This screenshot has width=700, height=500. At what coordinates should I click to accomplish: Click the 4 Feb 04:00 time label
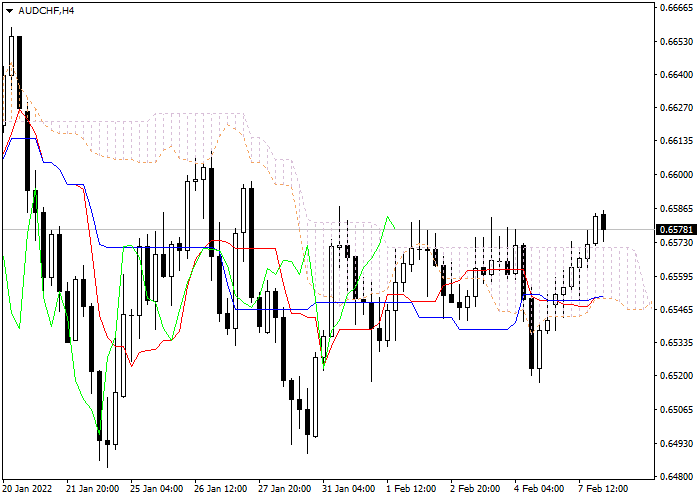539,488
